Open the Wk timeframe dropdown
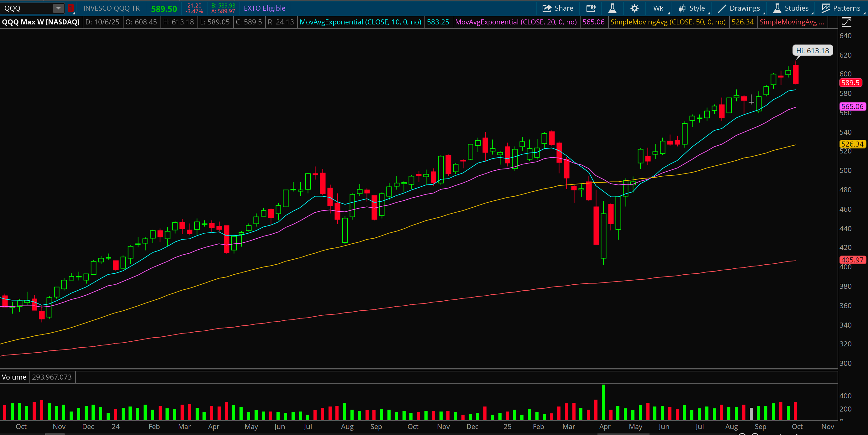Viewport: 868px width, 435px height. point(659,8)
